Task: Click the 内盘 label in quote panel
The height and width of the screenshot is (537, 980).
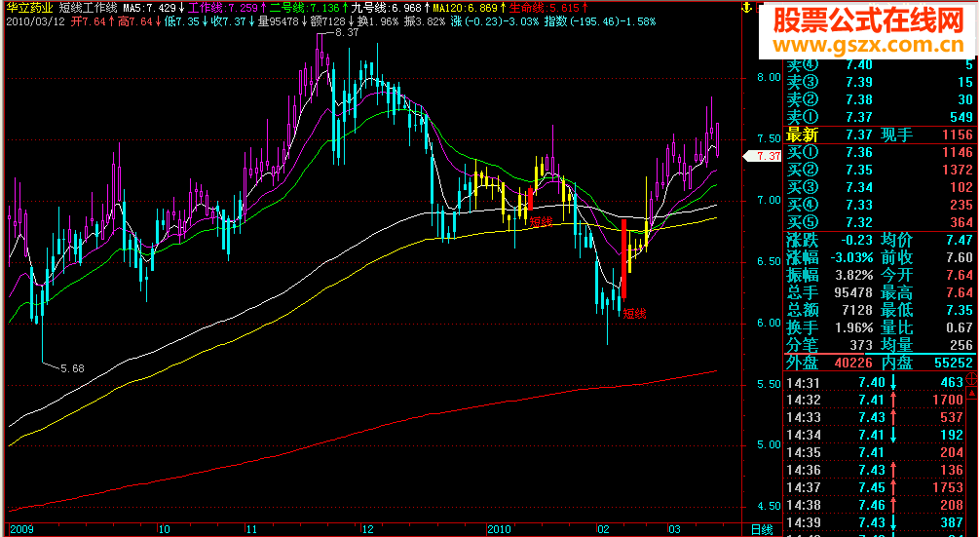Action: coord(896,363)
